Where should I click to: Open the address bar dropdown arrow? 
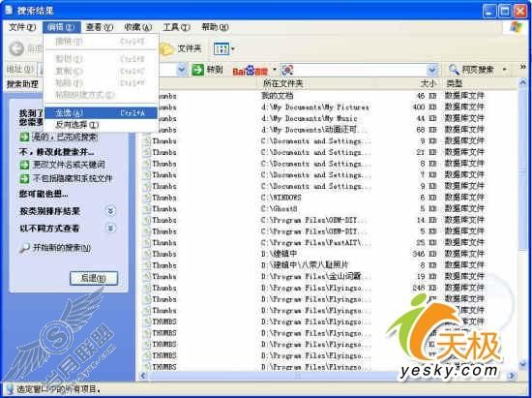pos(182,70)
